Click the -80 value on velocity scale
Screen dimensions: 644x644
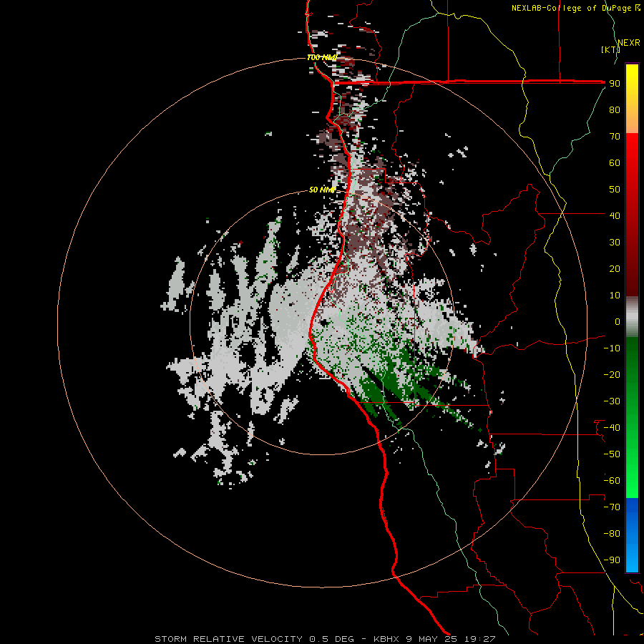(x=612, y=534)
